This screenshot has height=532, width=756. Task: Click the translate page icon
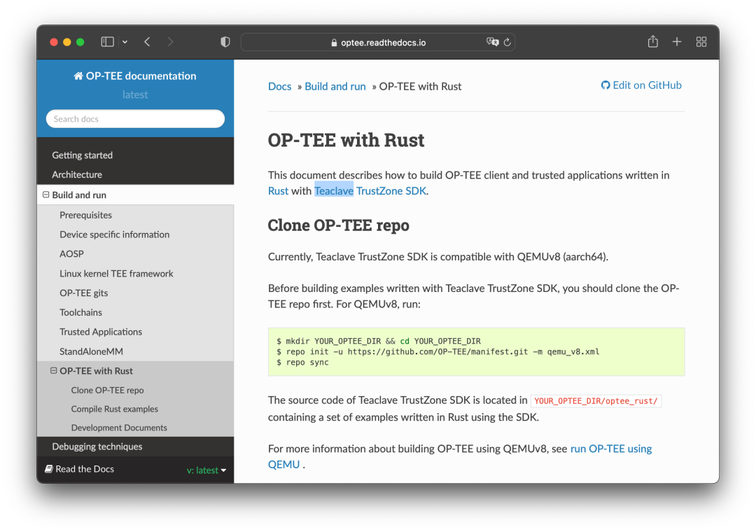click(492, 42)
